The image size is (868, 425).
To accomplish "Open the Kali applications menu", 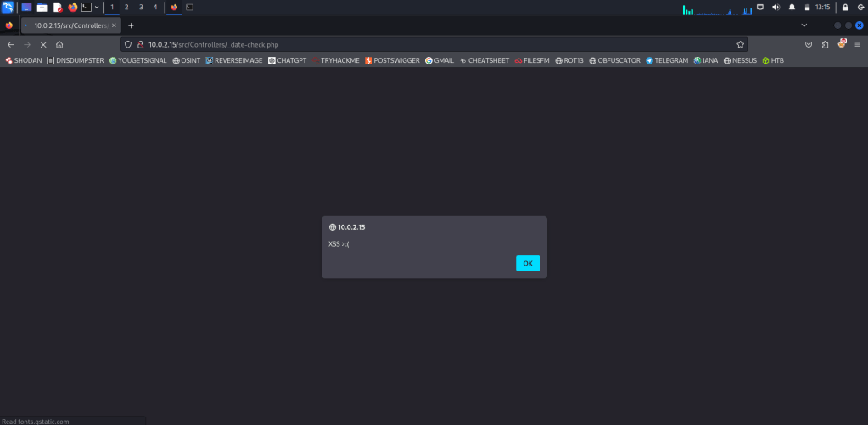I will 8,7.
